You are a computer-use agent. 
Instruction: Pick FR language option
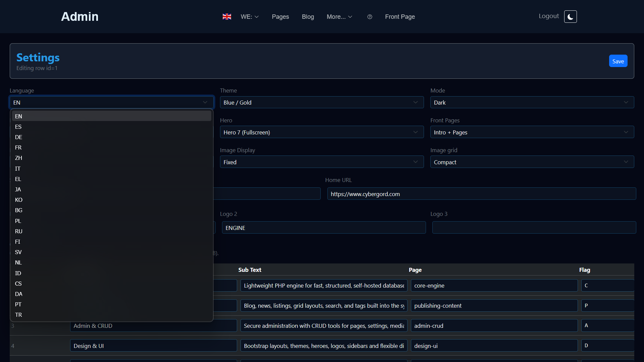coord(112,147)
